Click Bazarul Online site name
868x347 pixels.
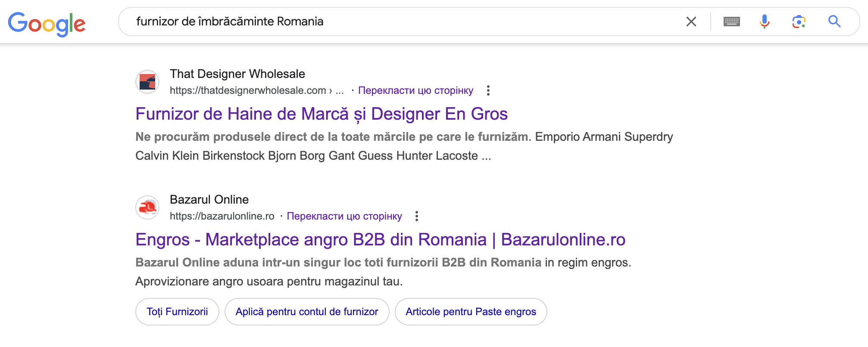coord(209,200)
